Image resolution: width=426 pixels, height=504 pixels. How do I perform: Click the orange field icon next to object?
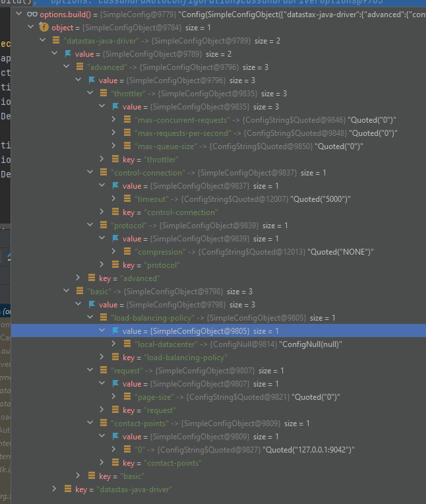pos(44,28)
